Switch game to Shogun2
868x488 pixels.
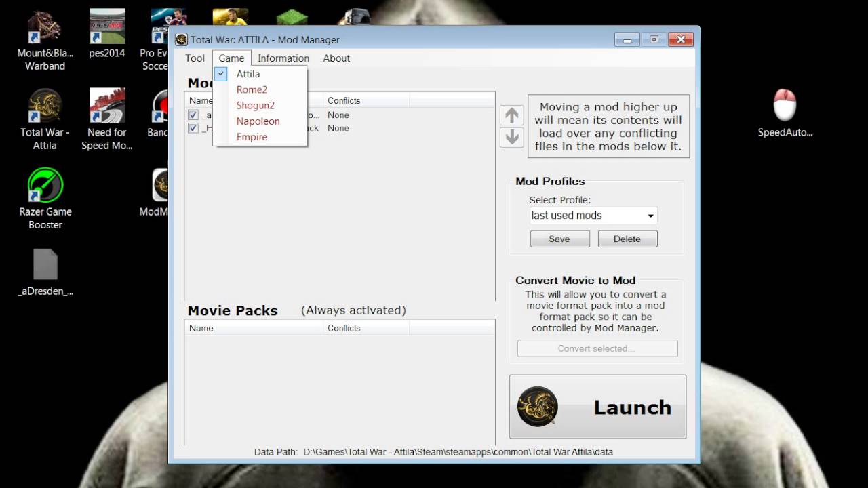tap(260, 105)
